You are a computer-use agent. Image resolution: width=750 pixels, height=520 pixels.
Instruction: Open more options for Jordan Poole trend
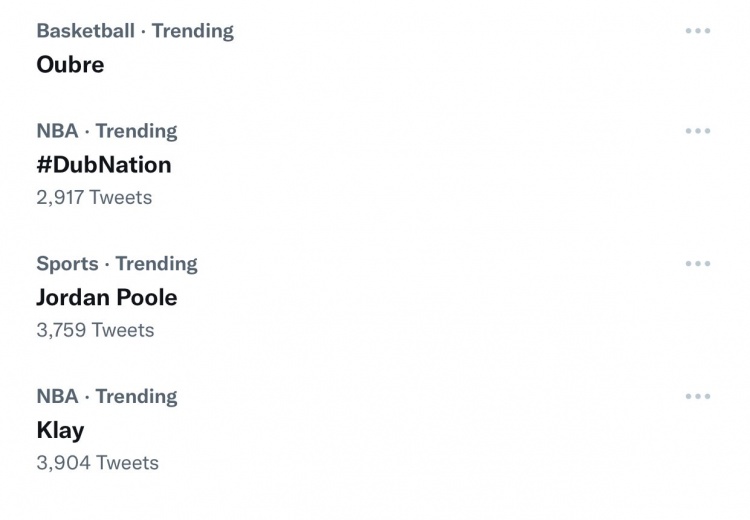coord(698,263)
